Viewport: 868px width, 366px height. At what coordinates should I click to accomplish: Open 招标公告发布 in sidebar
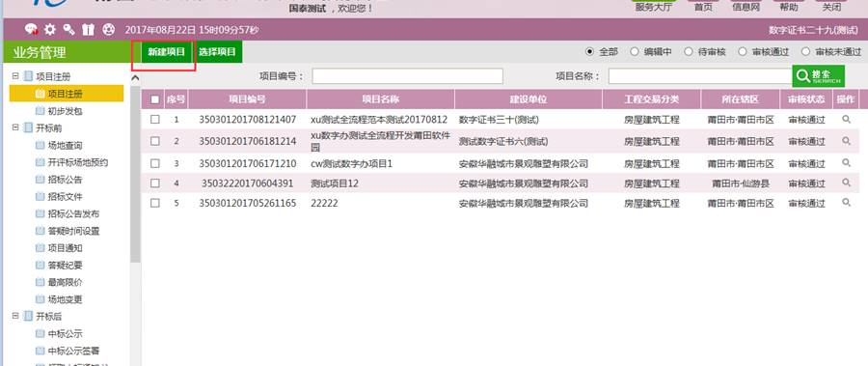click(73, 214)
